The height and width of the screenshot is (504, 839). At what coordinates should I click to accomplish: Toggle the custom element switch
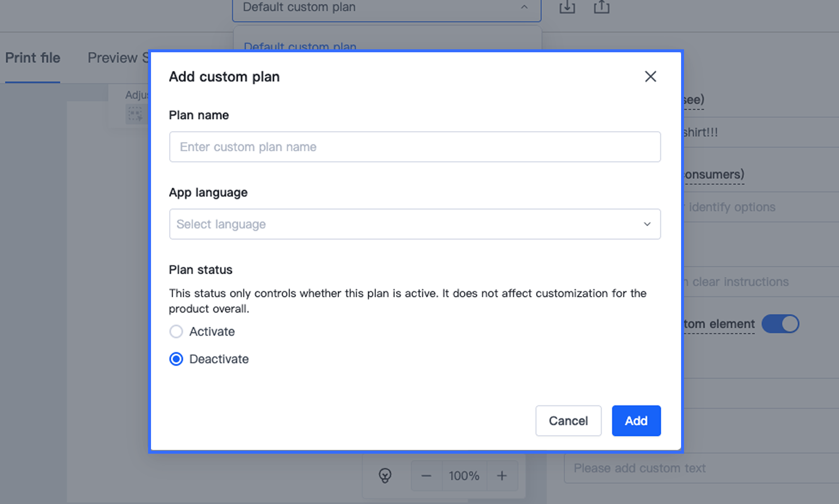tap(780, 324)
